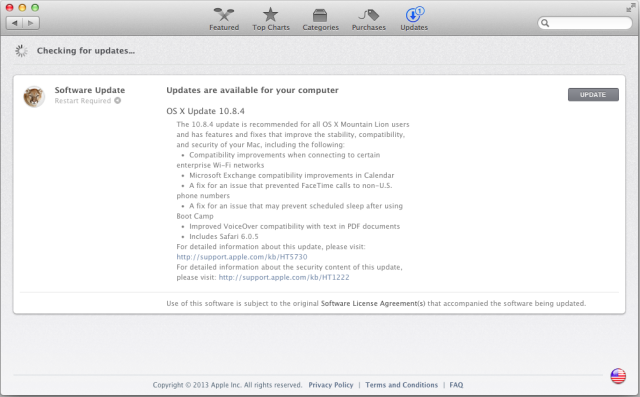Go back with the left arrow button
This screenshot has width=640, height=397.
click(15, 23)
